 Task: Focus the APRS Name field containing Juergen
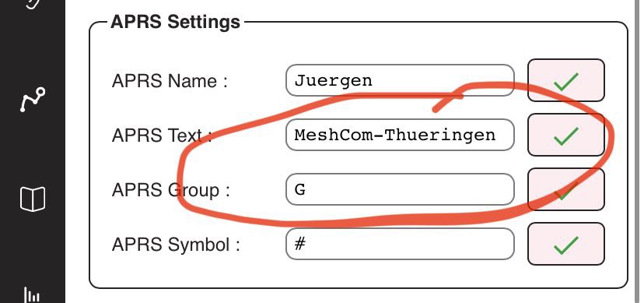point(400,80)
